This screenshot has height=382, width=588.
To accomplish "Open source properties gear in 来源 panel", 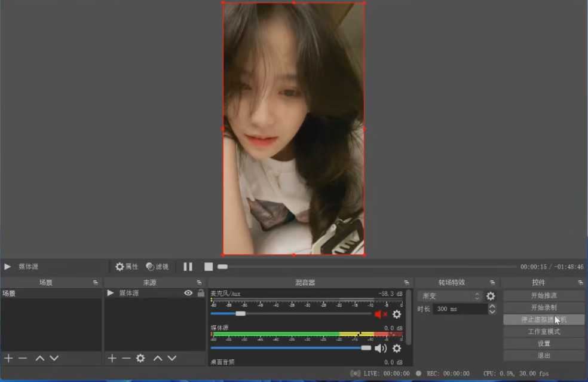I will tap(140, 358).
